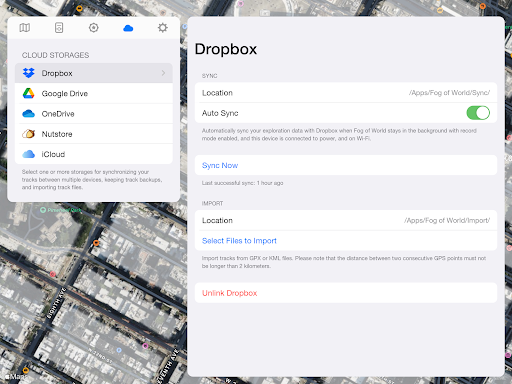512x384 pixels.
Task: Click the Nutstore acorn icon
Action: [29, 134]
